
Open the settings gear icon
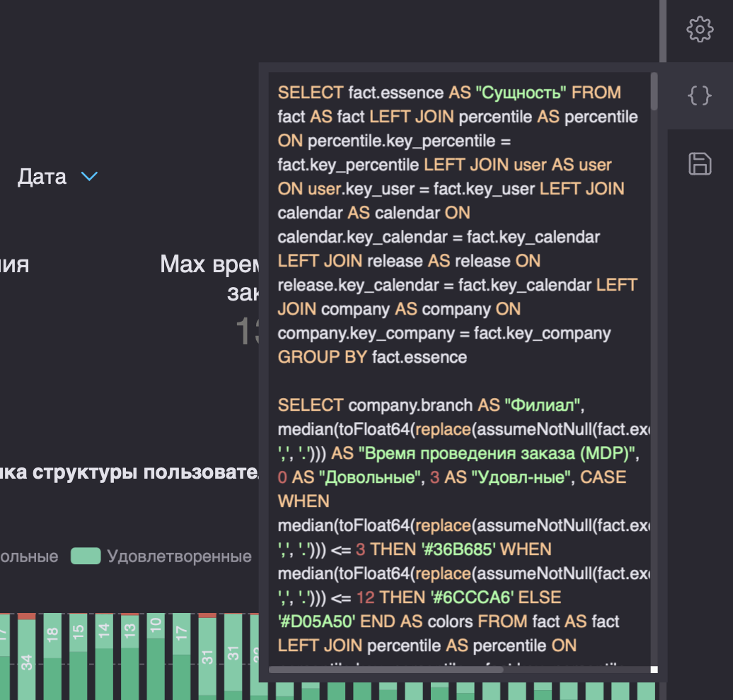click(700, 30)
